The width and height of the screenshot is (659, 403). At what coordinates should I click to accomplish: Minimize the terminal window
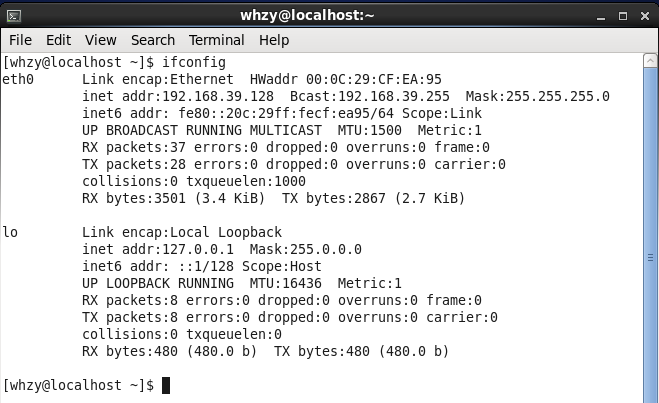(601, 16)
